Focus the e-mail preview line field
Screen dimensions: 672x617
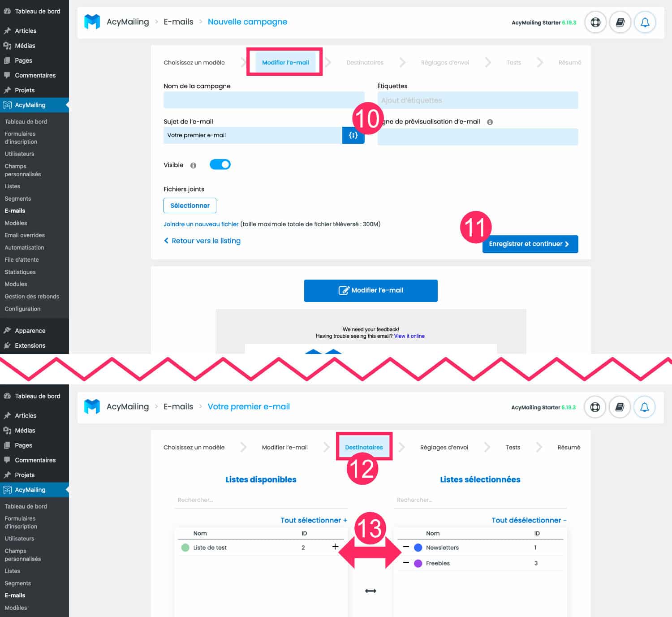(478, 137)
